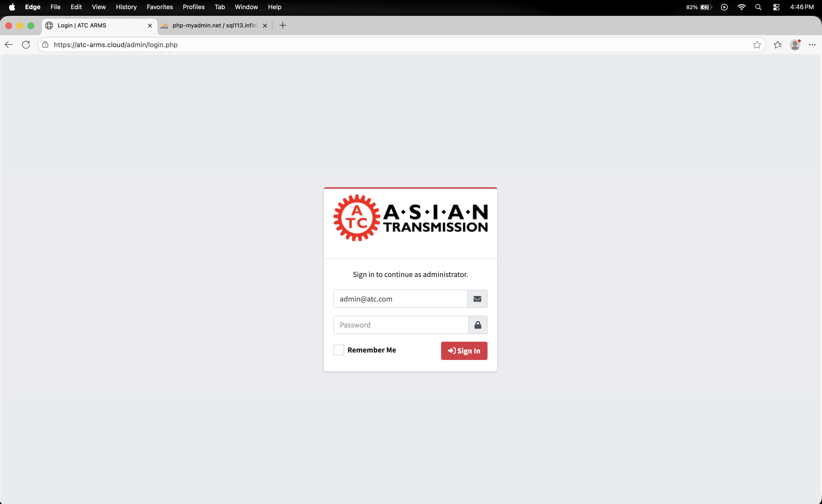This screenshot has width=822, height=504.
Task: Click the lock icon beside password field
Action: tap(478, 325)
